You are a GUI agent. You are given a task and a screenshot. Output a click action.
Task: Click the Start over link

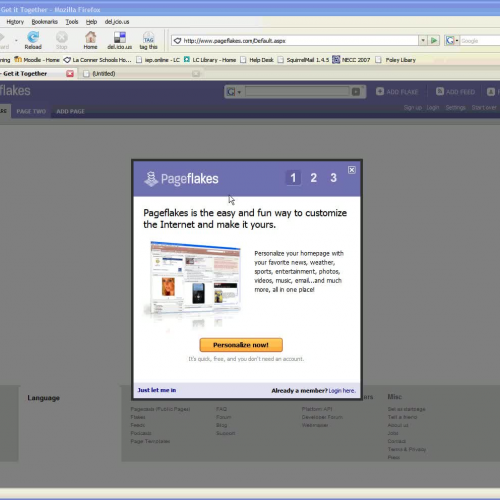(484, 108)
